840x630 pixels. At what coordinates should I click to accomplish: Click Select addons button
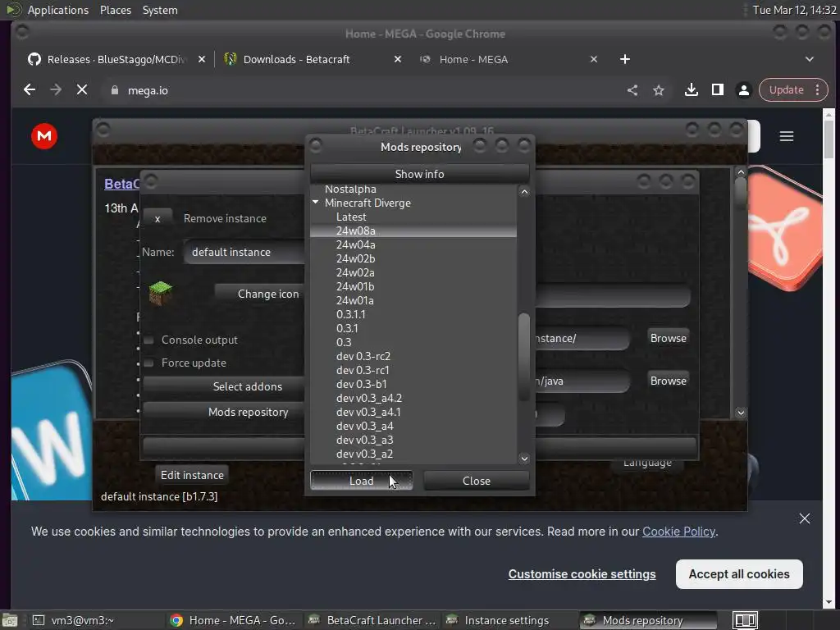point(223,386)
